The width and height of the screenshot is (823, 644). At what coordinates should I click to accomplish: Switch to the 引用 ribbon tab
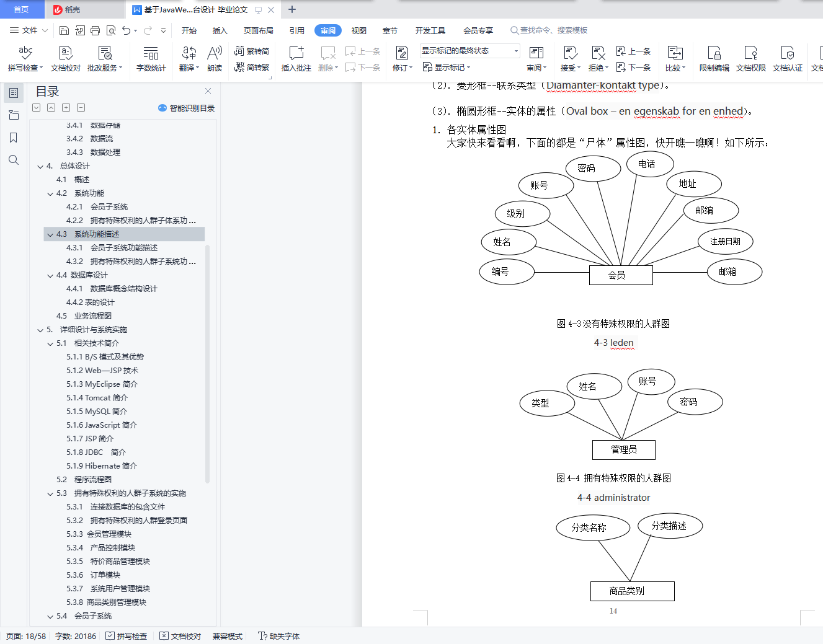[x=297, y=30]
